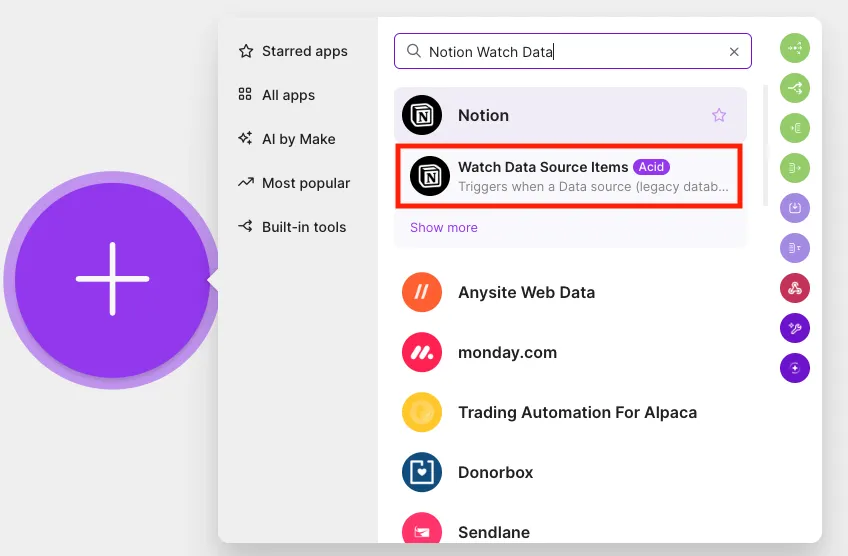The image size is (848, 556).
Task: Focus the app search field
Action: (573, 51)
